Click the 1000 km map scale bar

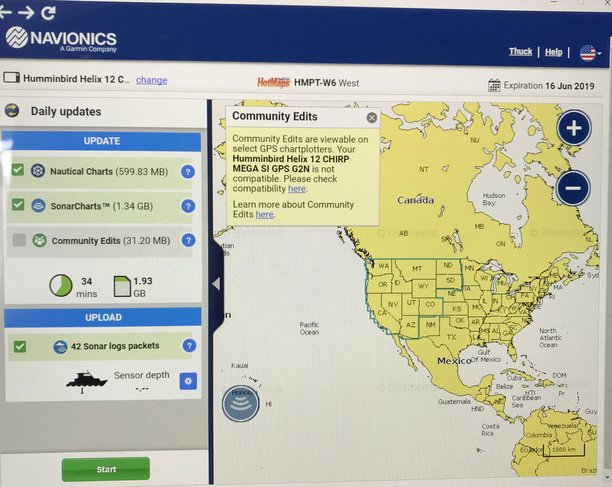pyautogui.click(x=563, y=449)
